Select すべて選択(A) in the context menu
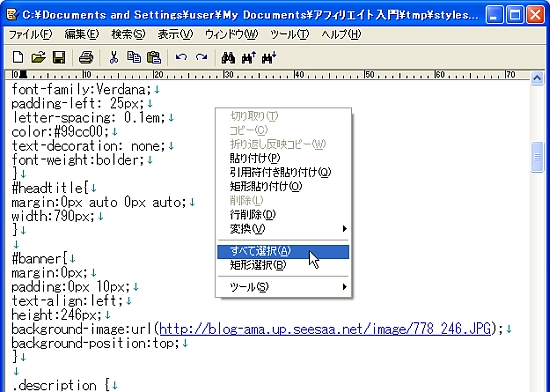This screenshot has width=550, height=392. pos(283,251)
